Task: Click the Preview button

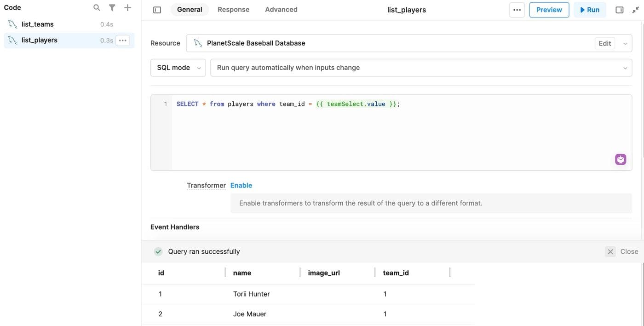Action: click(x=549, y=10)
